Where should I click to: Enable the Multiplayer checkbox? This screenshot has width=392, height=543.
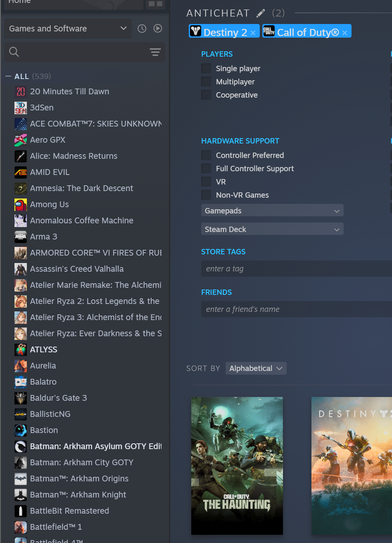[x=206, y=81]
